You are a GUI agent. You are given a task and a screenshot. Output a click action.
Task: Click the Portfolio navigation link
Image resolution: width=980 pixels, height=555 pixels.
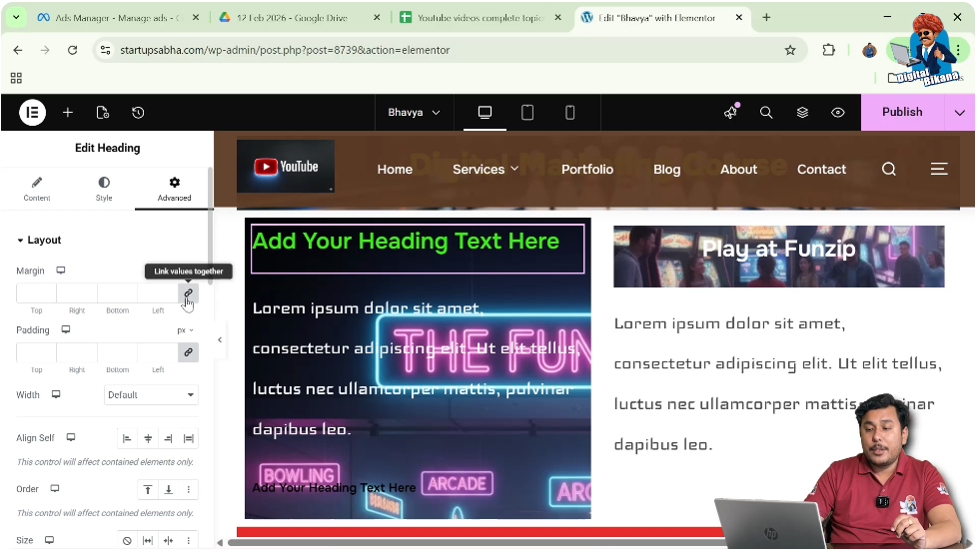pyautogui.click(x=587, y=170)
